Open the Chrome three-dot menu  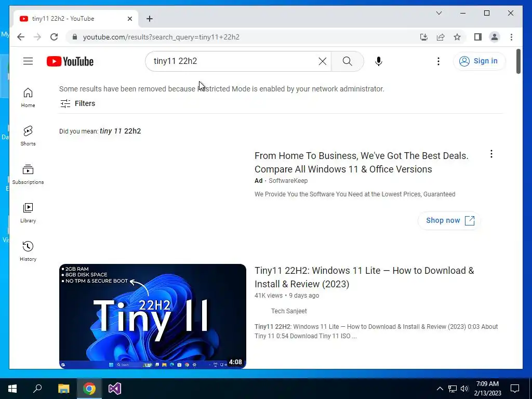[x=511, y=37]
